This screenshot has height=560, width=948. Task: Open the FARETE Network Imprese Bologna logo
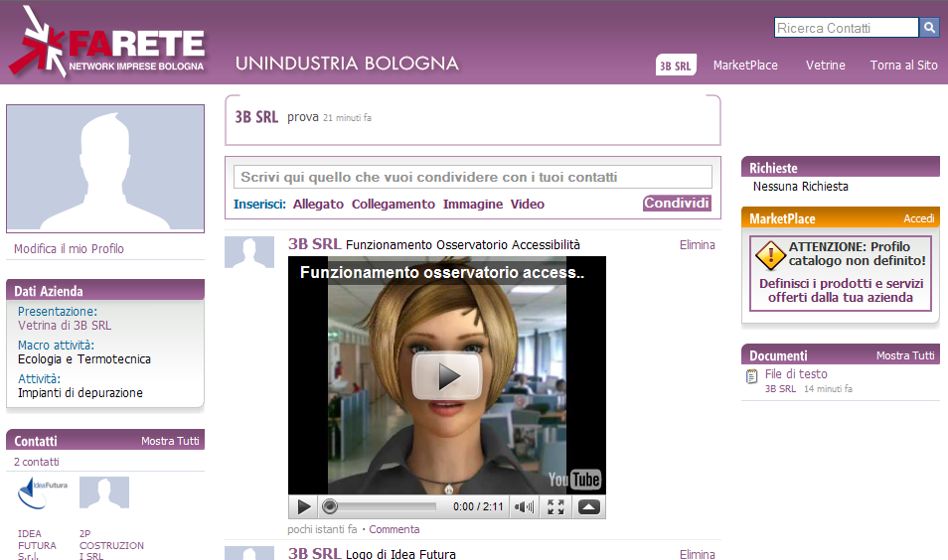(x=107, y=43)
